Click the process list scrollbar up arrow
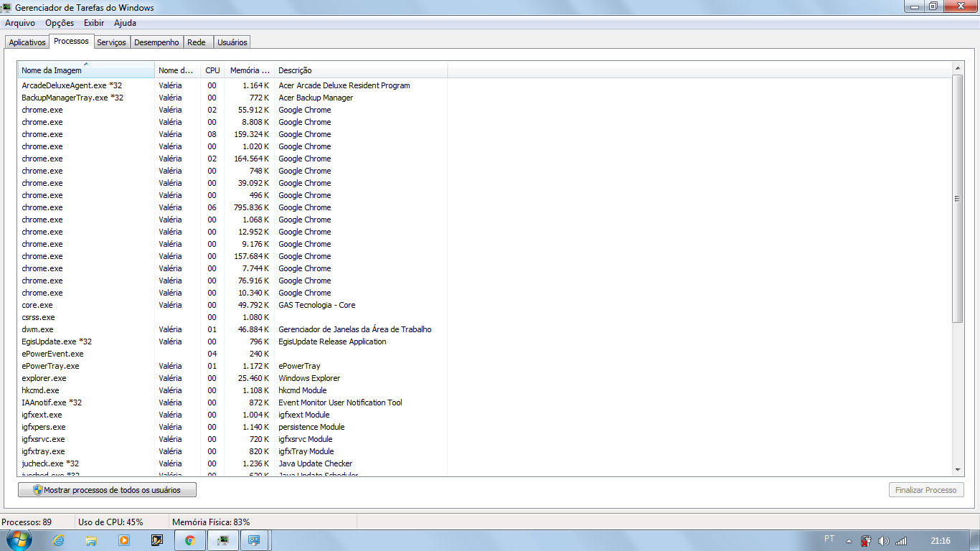Screen dimensions: 980x551 coord(958,67)
